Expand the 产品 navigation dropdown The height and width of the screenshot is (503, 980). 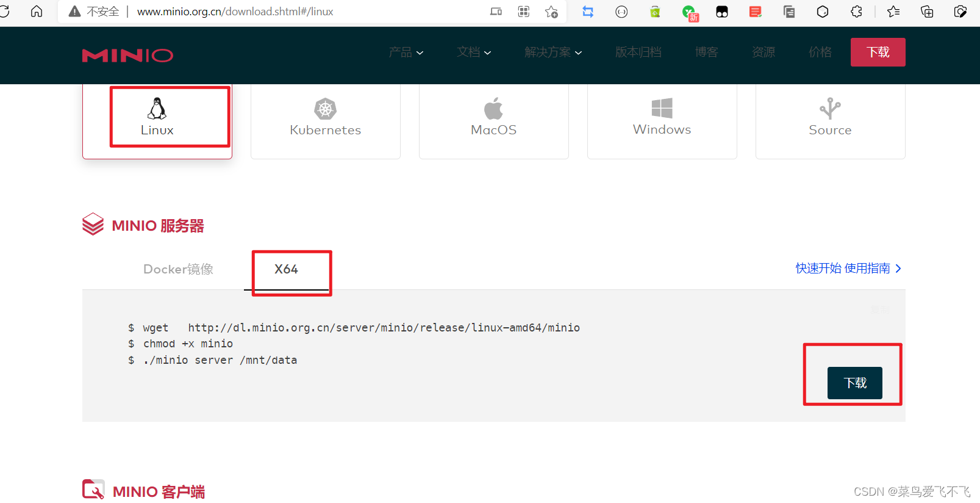406,52
